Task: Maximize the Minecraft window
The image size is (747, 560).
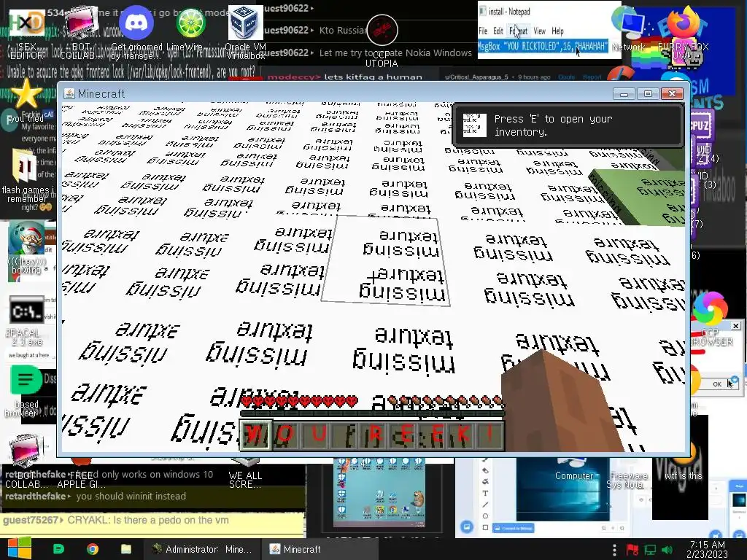Action: pyautogui.click(x=648, y=94)
